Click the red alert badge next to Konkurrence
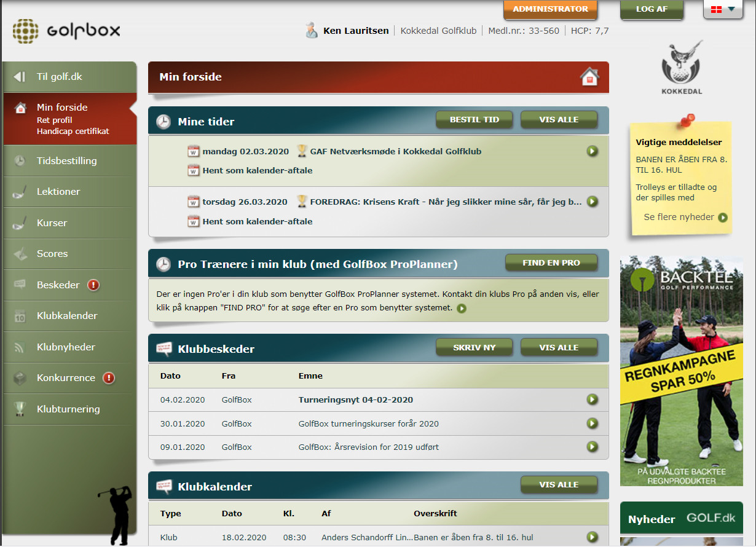 [109, 378]
